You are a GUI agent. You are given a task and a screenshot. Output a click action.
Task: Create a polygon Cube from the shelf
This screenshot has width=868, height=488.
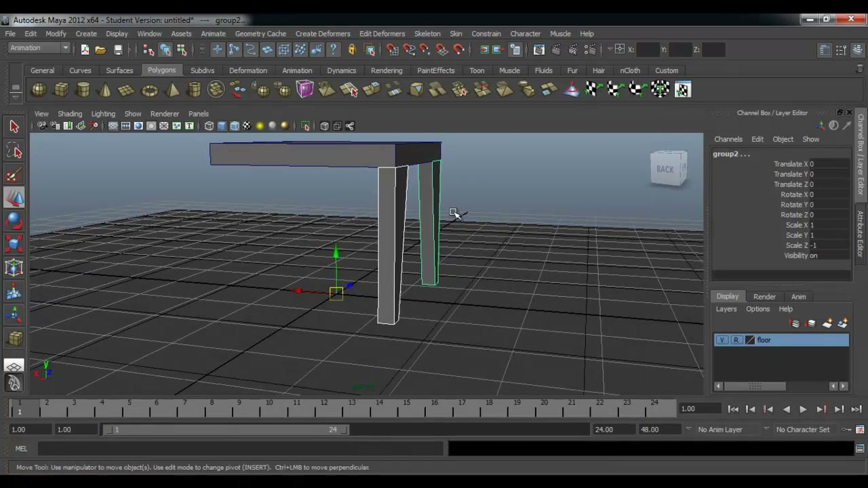[61, 89]
